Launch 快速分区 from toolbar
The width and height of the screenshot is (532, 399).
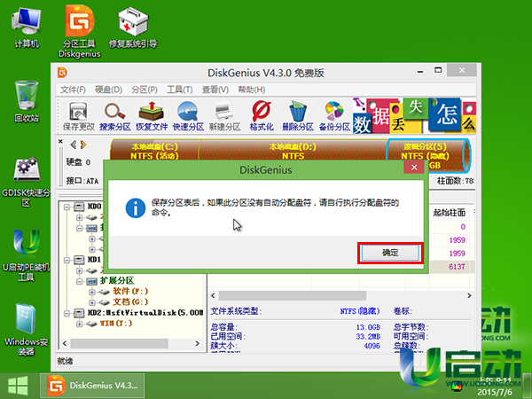(x=188, y=116)
